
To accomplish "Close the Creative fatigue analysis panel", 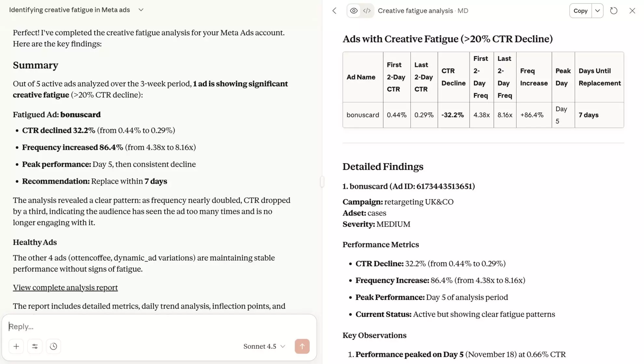I will 632,11.
